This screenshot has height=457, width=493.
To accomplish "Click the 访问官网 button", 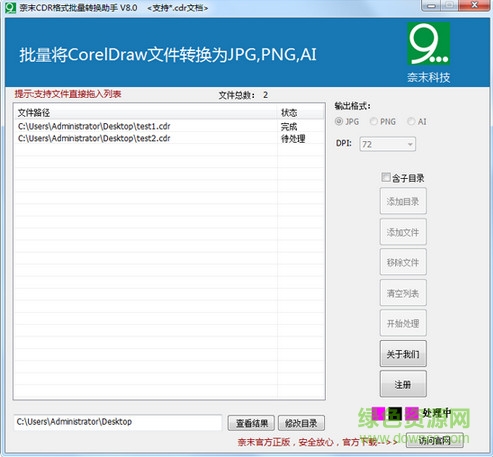I will coord(435,440).
